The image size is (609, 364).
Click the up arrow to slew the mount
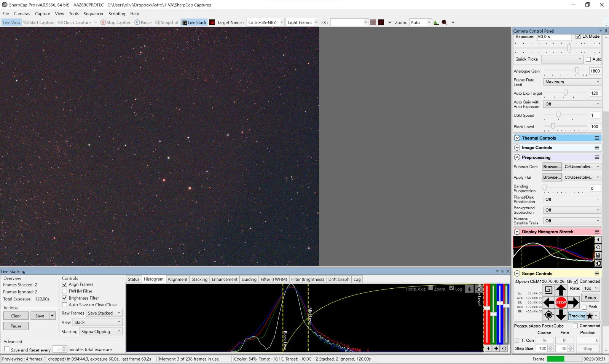(x=561, y=290)
